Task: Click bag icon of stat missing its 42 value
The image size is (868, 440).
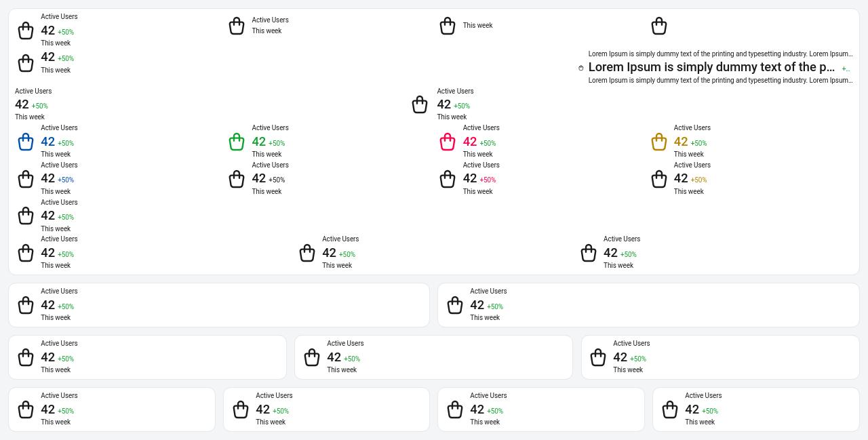Action: click(237, 26)
